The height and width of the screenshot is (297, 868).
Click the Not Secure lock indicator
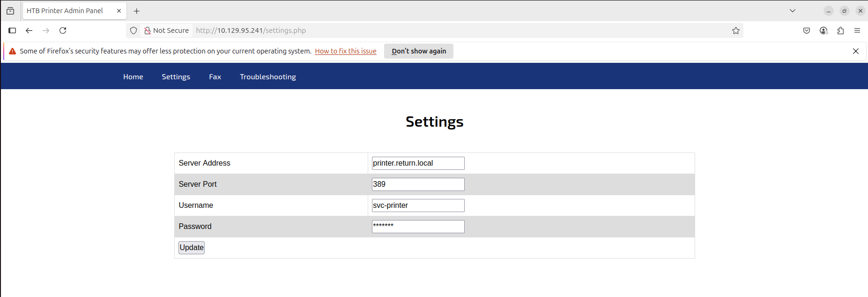tap(167, 30)
